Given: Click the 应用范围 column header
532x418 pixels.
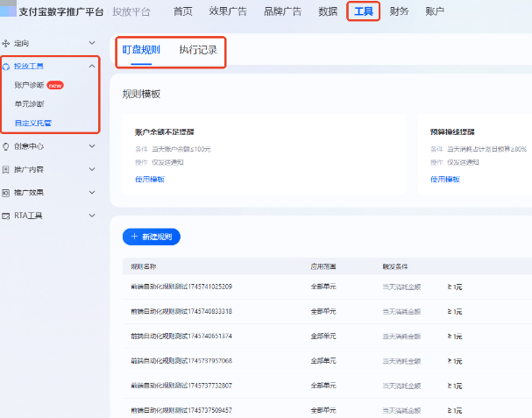Looking at the screenshot, I should [x=323, y=266].
